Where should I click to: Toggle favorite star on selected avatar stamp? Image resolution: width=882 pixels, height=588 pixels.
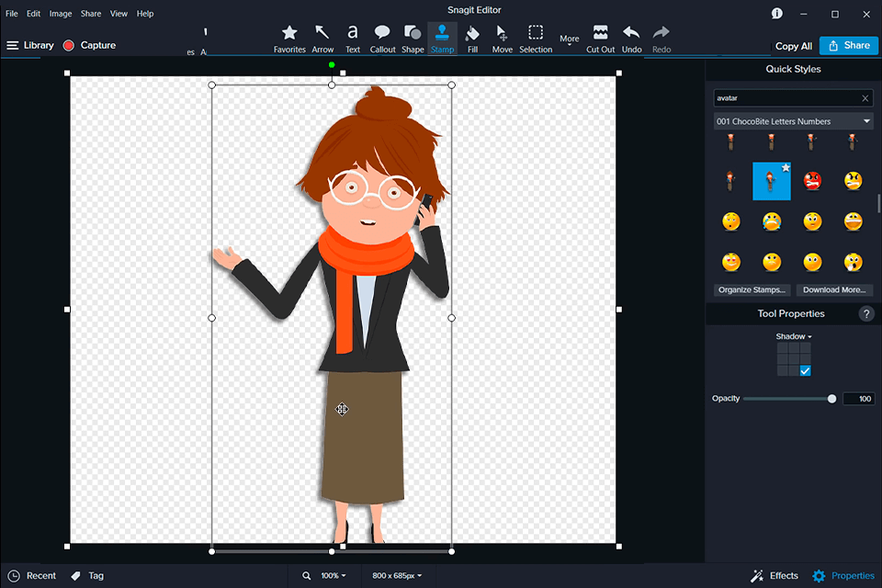click(786, 168)
